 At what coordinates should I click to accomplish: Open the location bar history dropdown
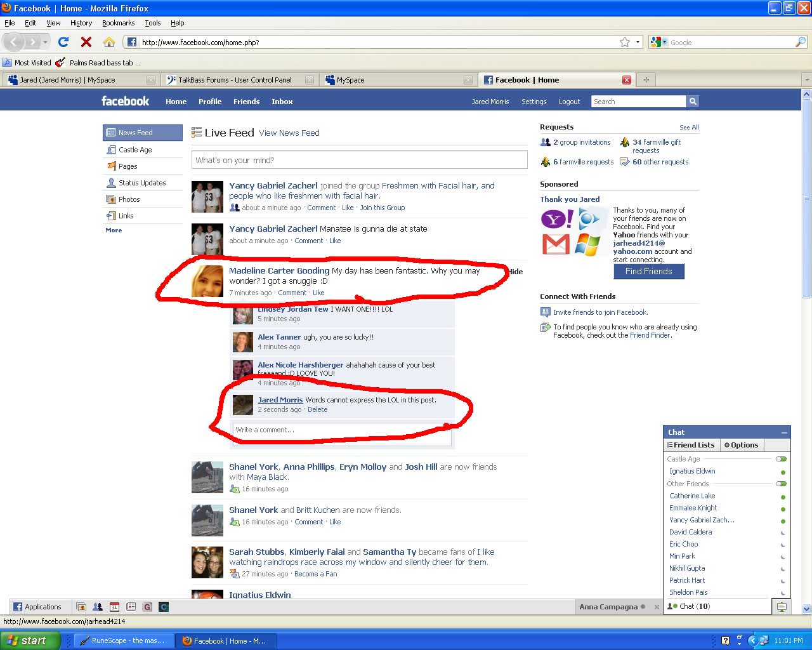(638, 43)
